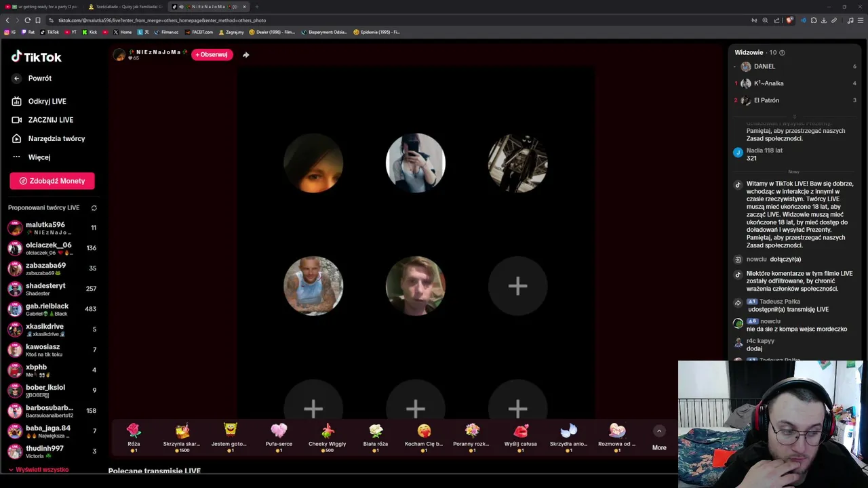
Task: Send the Jestem gotowy SpongeBob gift
Action: (x=230, y=437)
